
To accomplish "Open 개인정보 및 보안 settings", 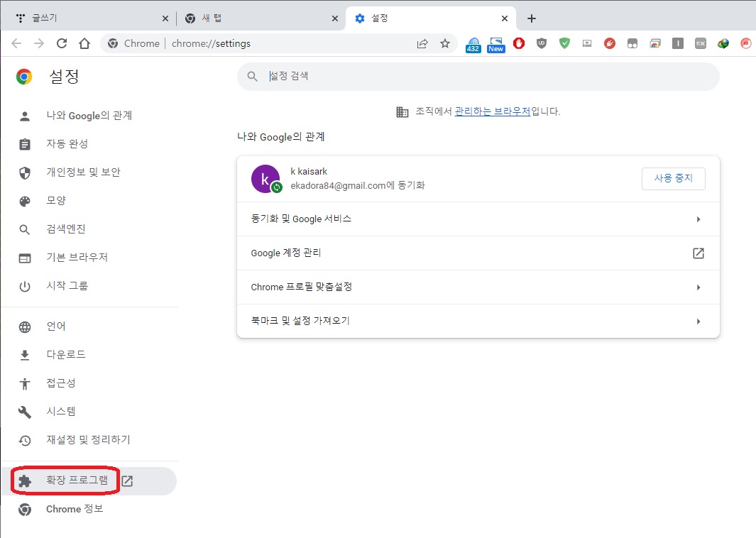I will [89, 172].
